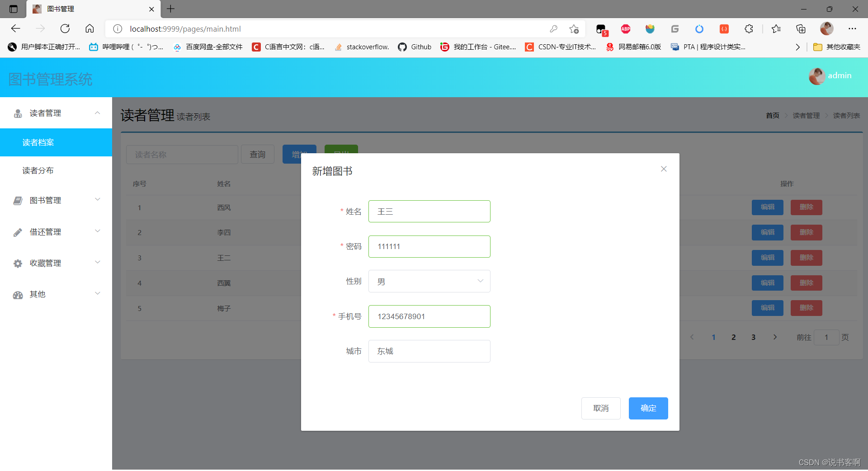The width and height of the screenshot is (868, 471).
Task: Refresh the page with reload icon
Action: click(65, 28)
